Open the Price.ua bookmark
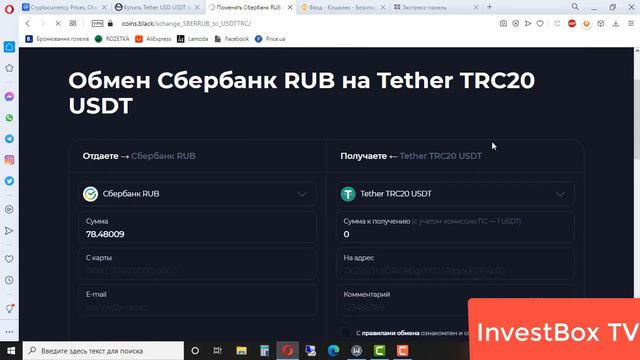640x360 pixels. click(270, 39)
